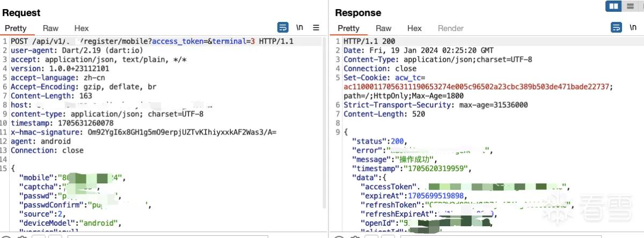Open the Request panel hamburger options menu

click(x=316, y=27)
